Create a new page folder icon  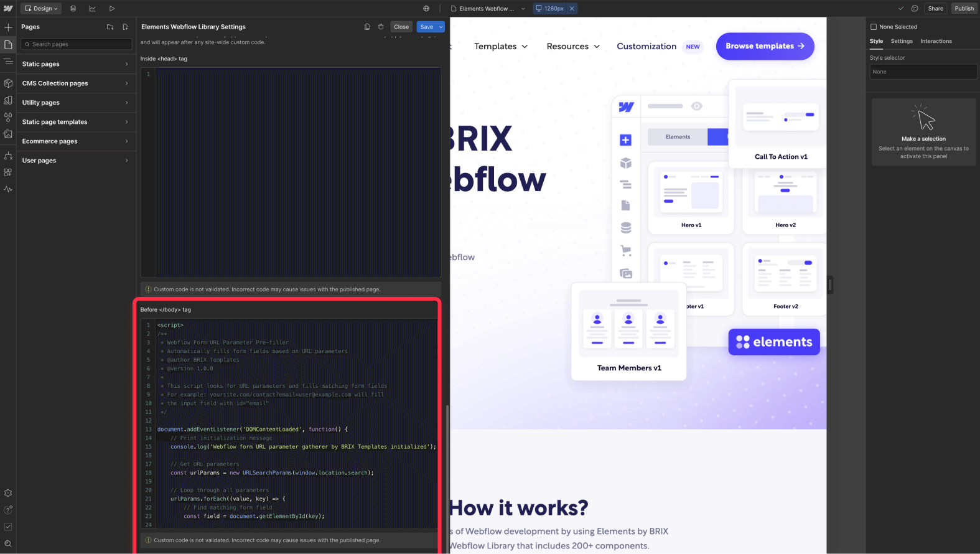click(x=110, y=27)
